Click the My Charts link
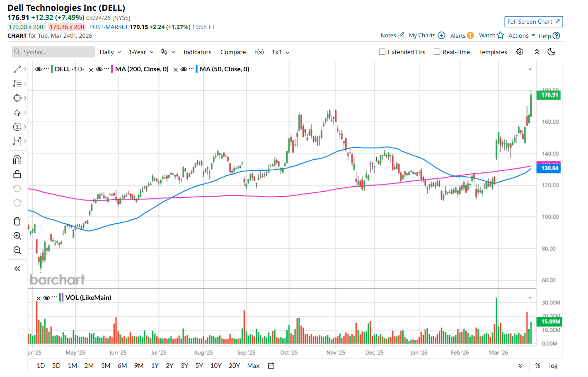The width and height of the screenshot is (588, 377). [426, 36]
